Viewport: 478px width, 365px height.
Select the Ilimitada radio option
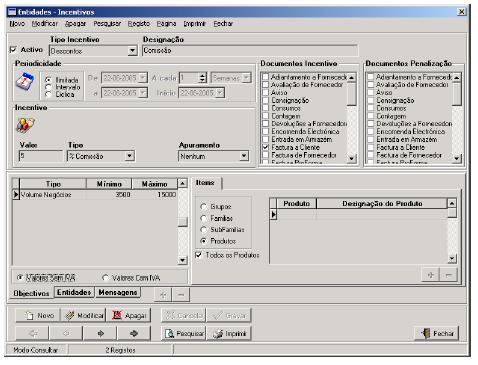point(48,80)
